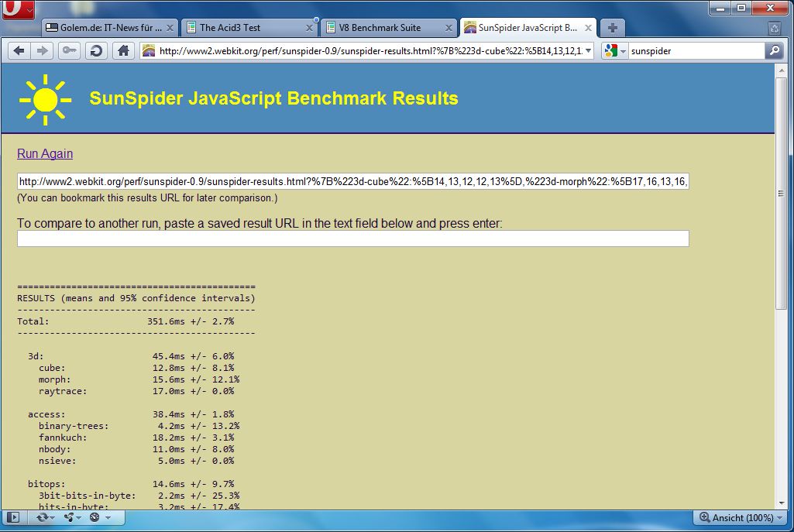Click the Opera Unite icon in the status bar
Image resolution: width=794 pixels, height=532 pixels.
pos(70,517)
